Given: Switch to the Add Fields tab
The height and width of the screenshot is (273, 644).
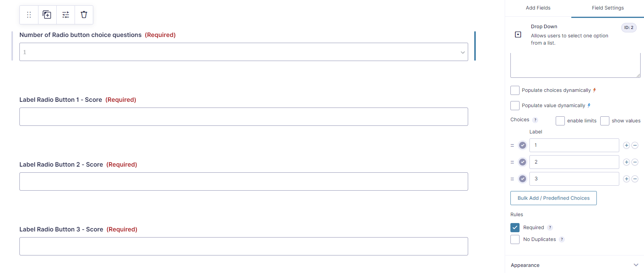Looking at the screenshot, I should pyautogui.click(x=538, y=8).
